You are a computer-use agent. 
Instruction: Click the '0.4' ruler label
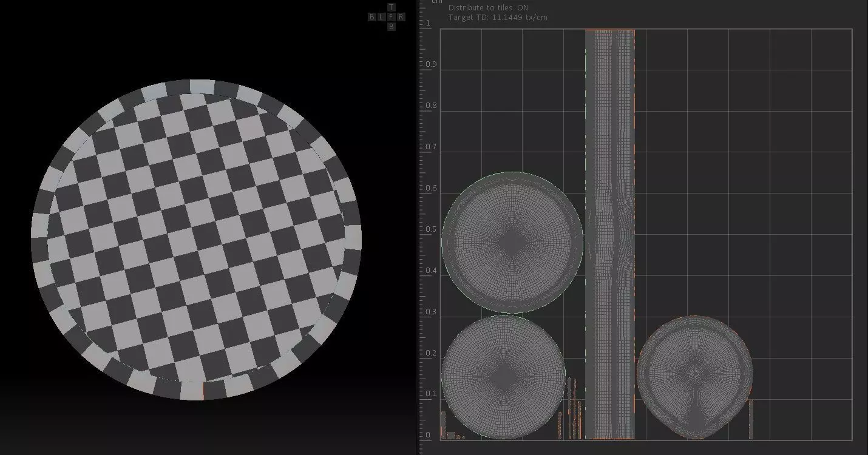(430, 271)
